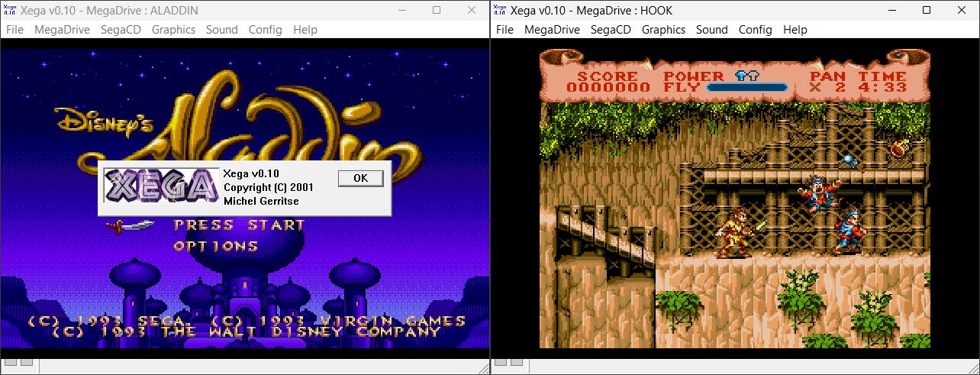This screenshot has width=980, height=375.
Task: Open Config menu in ALADDIN window
Action: point(266,30)
